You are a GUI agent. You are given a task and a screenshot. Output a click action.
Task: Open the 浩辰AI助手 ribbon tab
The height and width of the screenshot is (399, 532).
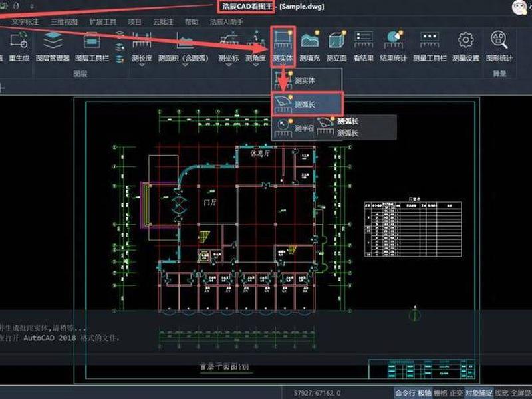227,22
